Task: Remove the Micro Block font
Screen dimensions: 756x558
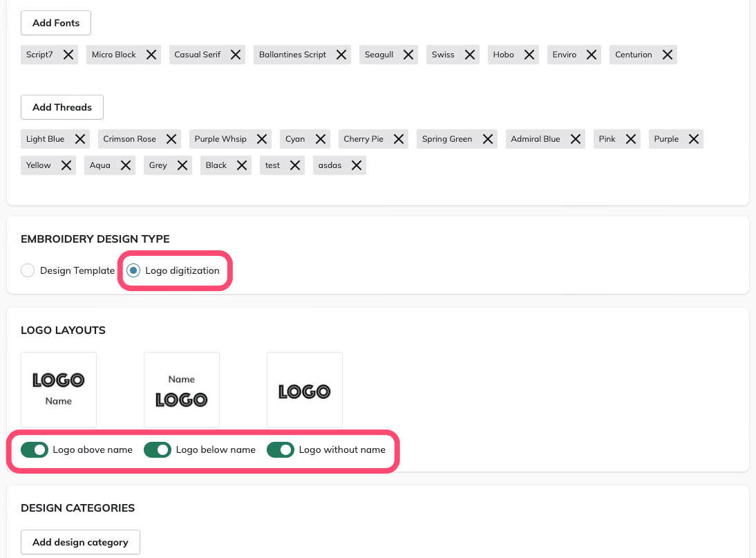Action: coord(152,55)
